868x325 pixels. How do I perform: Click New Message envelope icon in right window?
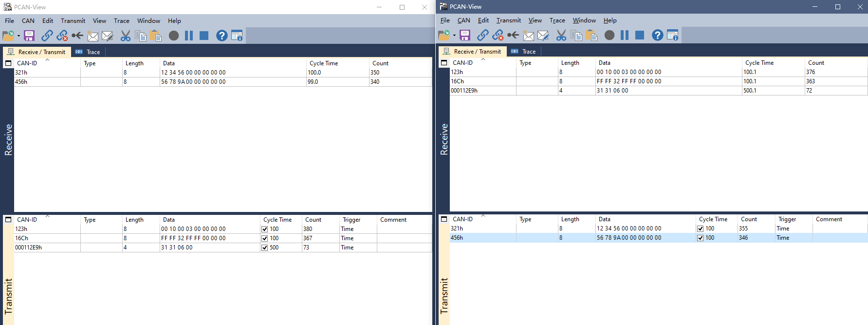click(x=528, y=35)
